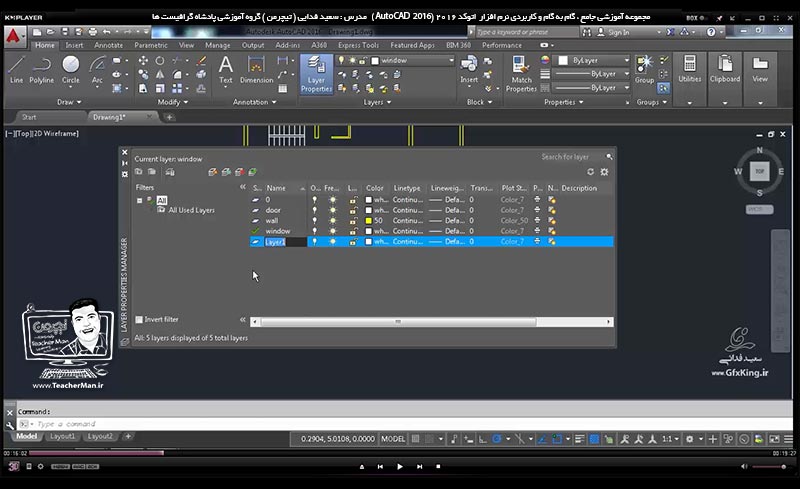This screenshot has height=489, width=800.
Task: Click Sign In button
Action: click(x=614, y=32)
